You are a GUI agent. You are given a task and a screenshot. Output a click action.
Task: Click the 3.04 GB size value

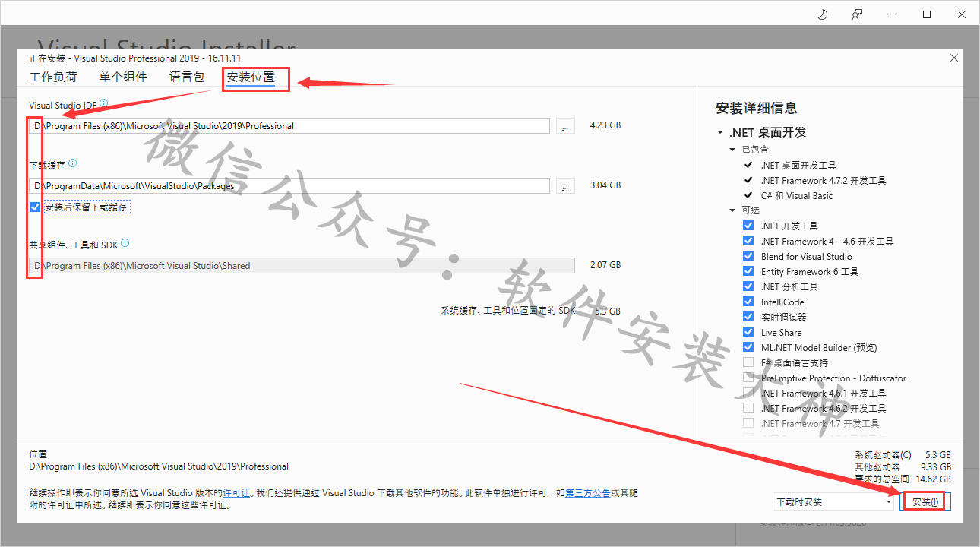605,185
